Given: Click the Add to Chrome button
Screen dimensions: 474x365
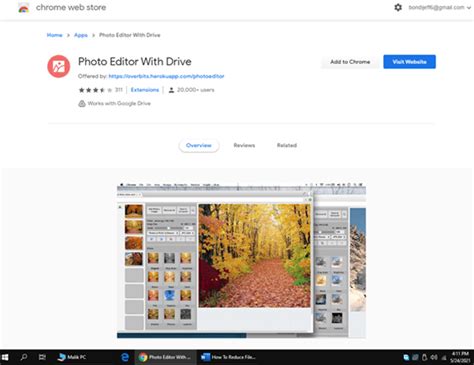Looking at the screenshot, I should pos(350,62).
